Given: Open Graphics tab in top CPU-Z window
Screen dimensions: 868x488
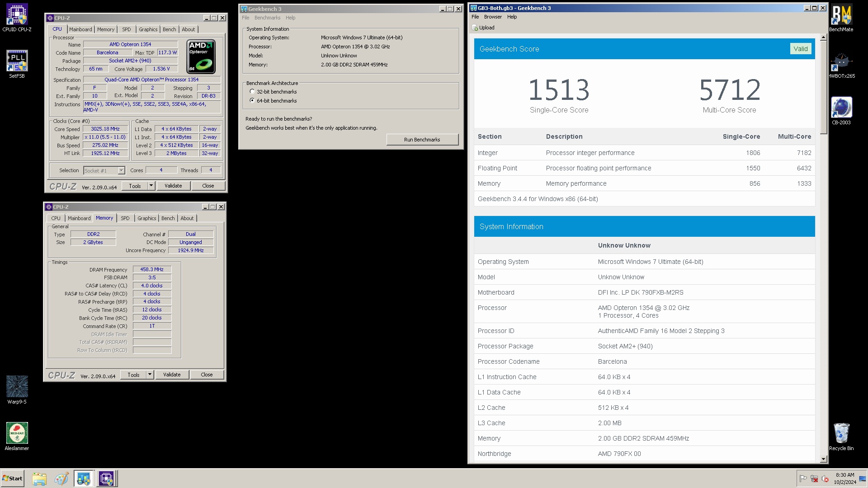Looking at the screenshot, I should 148,29.
